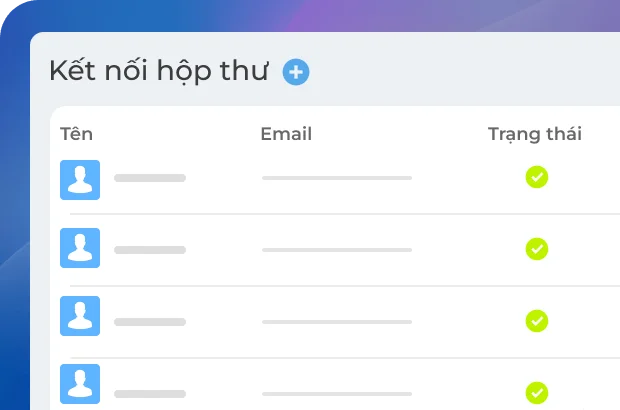Sort by the Email column header
The height and width of the screenshot is (410, 620).
[x=286, y=134]
